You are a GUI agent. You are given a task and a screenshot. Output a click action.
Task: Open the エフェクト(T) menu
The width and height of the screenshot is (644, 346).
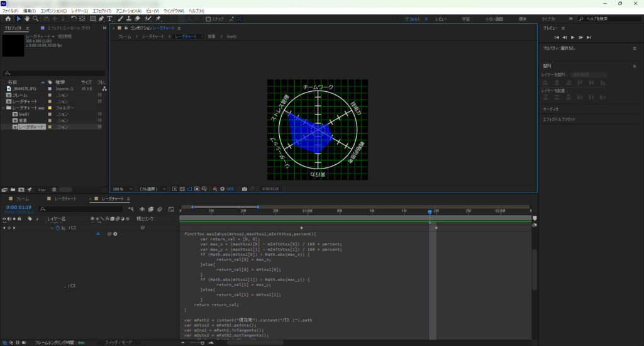[102, 11]
